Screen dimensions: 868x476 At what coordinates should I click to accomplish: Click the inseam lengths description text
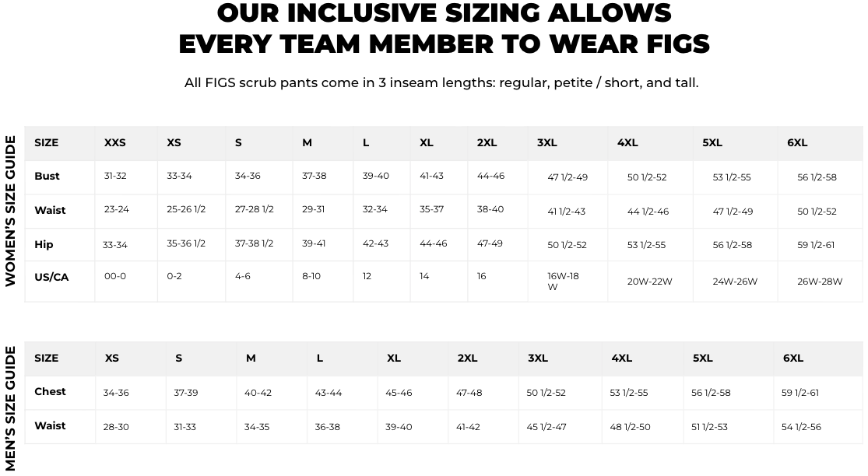point(441,82)
